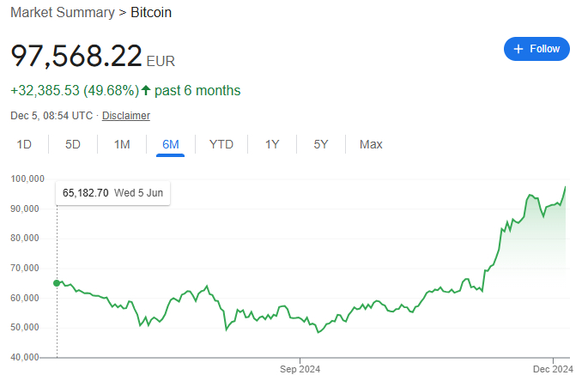The height and width of the screenshot is (381, 588).
Task: Open the 1Y time range view
Action: click(272, 144)
